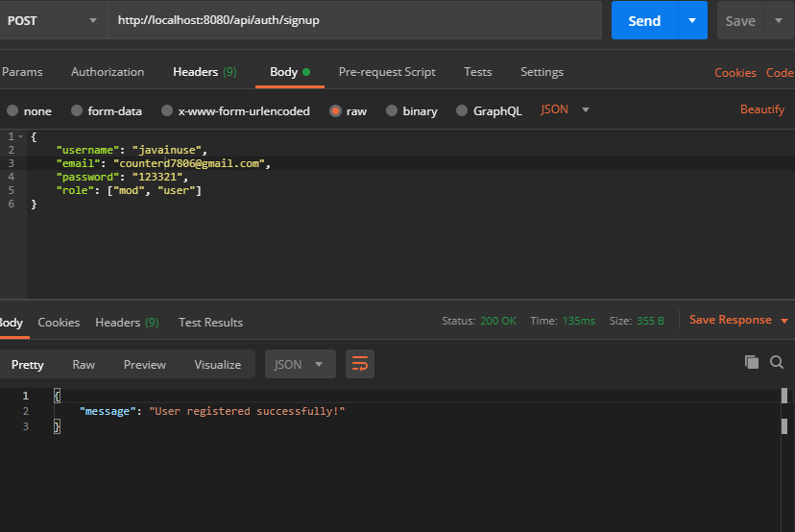This screenshot has width=795, height=532.
Task: Open the response Cookies tab
Action: (59, 323)
